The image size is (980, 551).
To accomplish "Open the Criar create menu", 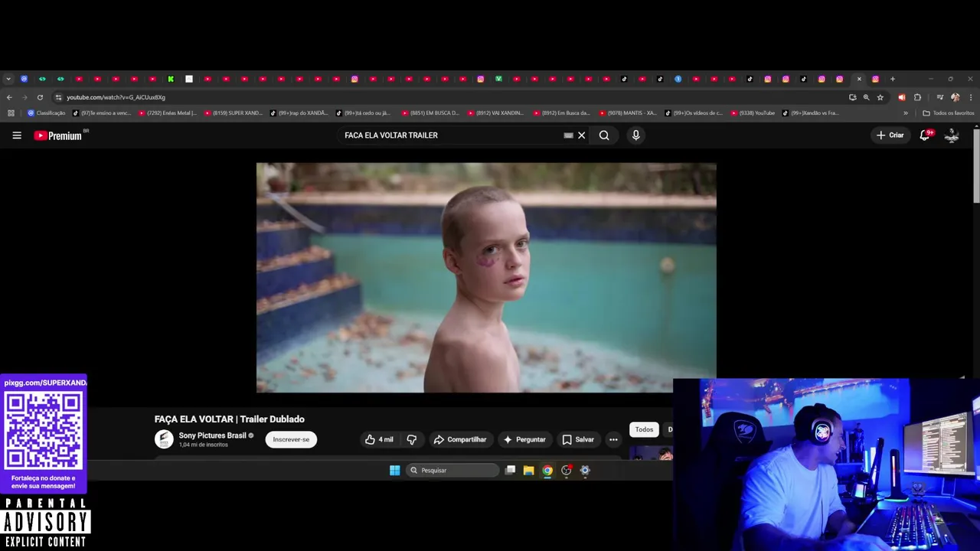I will coord(890,135).
